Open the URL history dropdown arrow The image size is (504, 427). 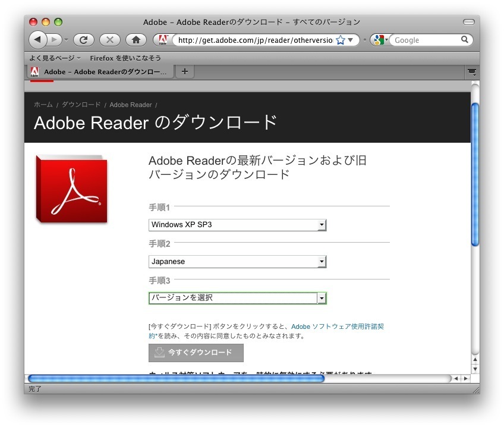pos(351,40)
